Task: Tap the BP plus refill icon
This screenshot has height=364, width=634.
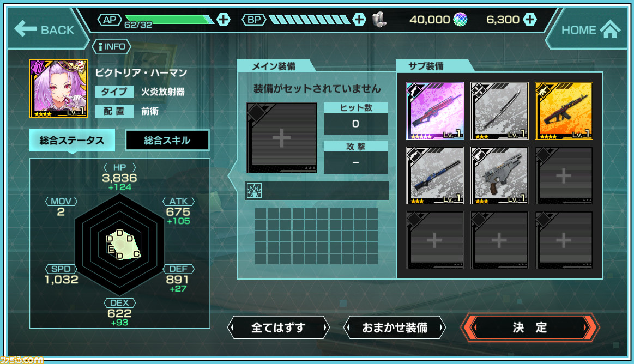Action: pyautogui.click(x=359, y=19)
